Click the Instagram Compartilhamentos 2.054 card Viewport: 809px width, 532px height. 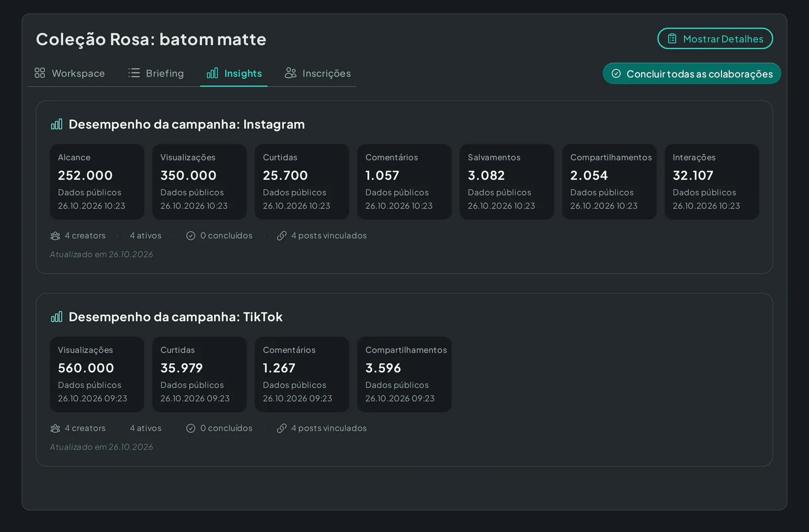tap(609, 182)
